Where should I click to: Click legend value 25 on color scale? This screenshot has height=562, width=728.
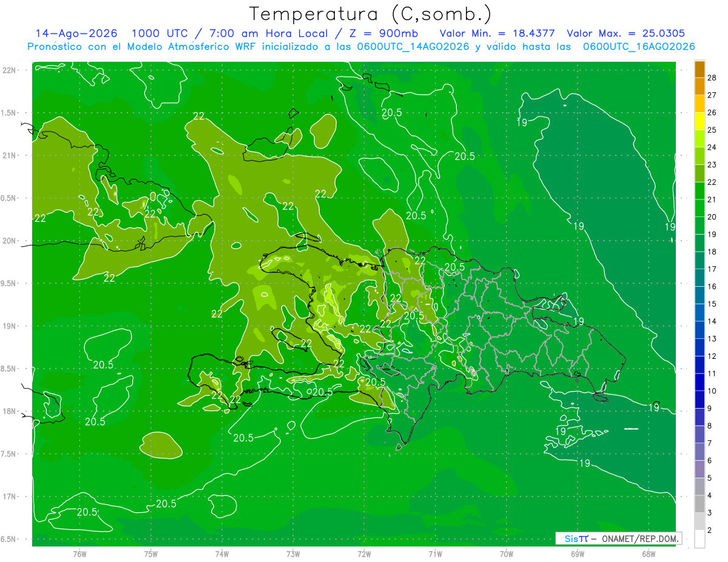712,130
